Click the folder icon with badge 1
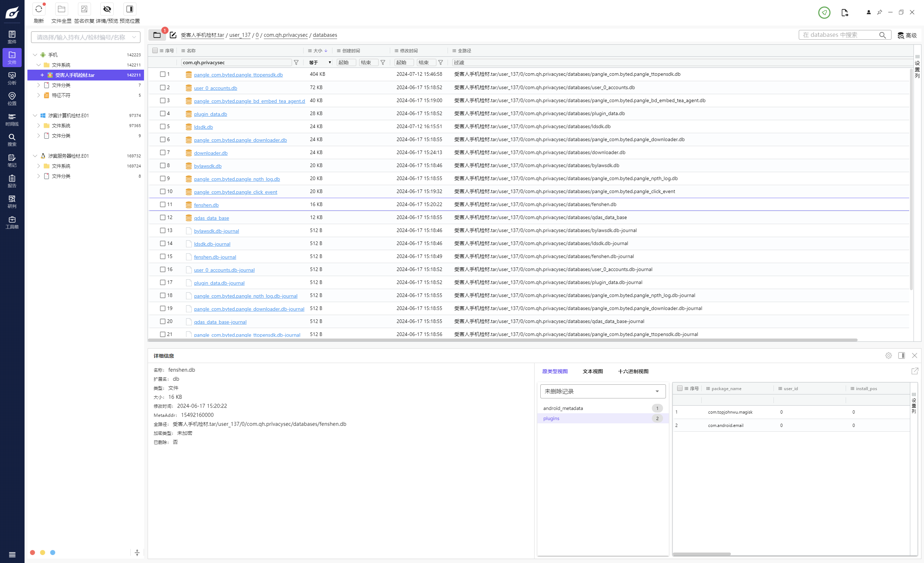Image resolution: width=924 pixels, height=563 pixels. click(157, 35)
